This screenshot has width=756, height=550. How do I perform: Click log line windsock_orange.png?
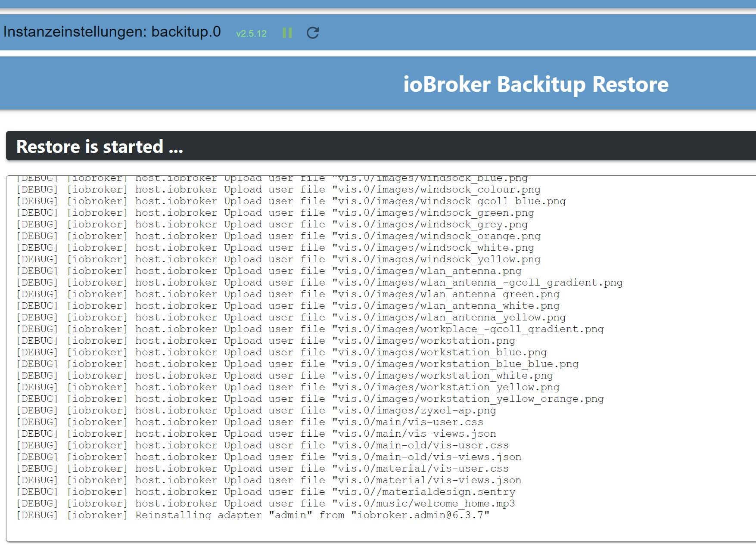[278, 236]
